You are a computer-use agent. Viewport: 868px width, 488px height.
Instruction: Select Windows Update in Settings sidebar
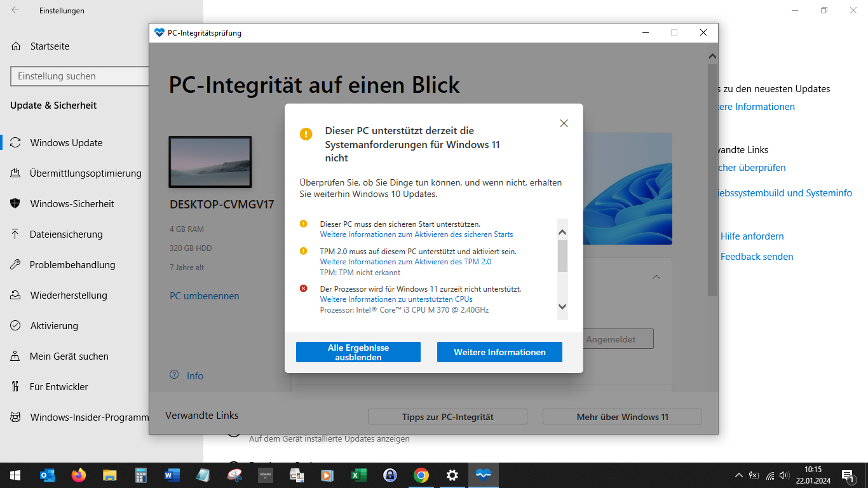point(66,143)
